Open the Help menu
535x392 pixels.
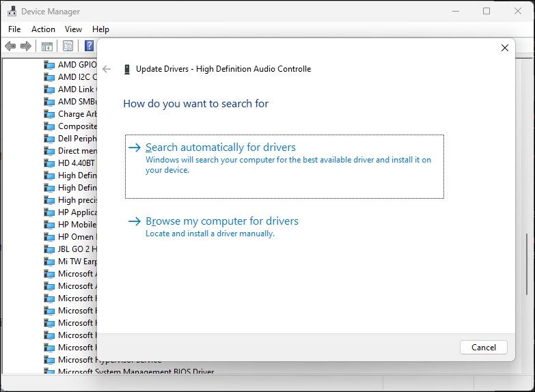coord(100,29)
